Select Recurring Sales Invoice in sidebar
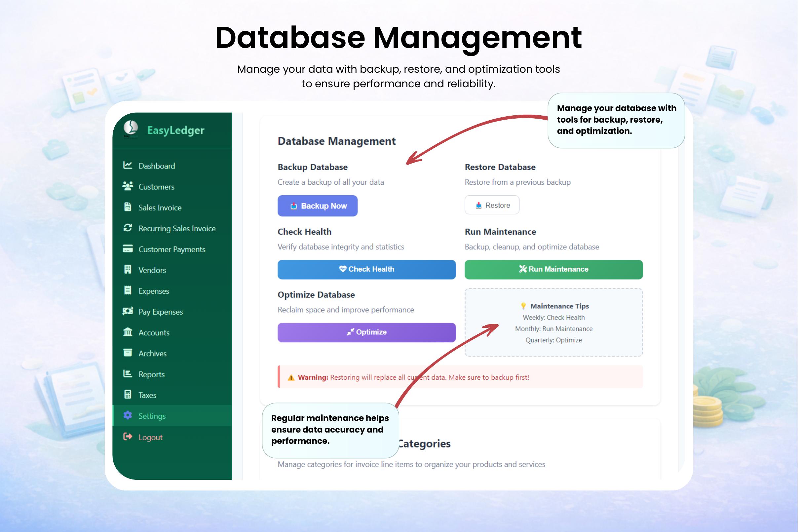798x532 pixels. (x=172, y=228)
